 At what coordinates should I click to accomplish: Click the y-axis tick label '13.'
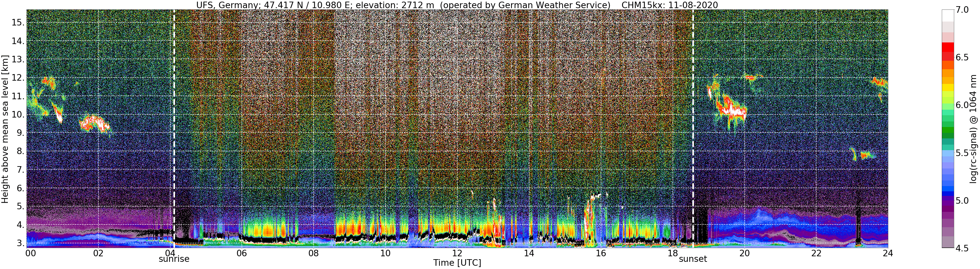(18, 59)
